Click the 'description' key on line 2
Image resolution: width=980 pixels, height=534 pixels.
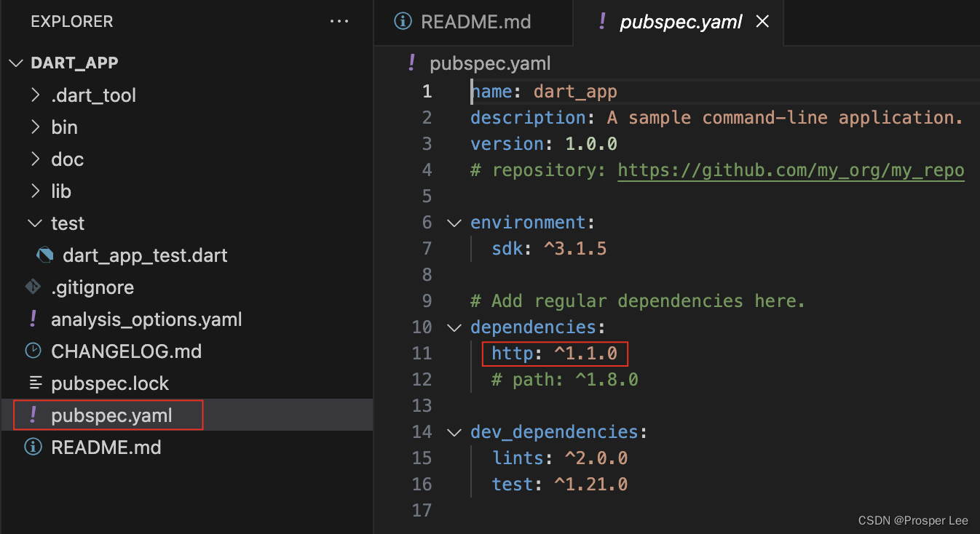tap(528, 118)
